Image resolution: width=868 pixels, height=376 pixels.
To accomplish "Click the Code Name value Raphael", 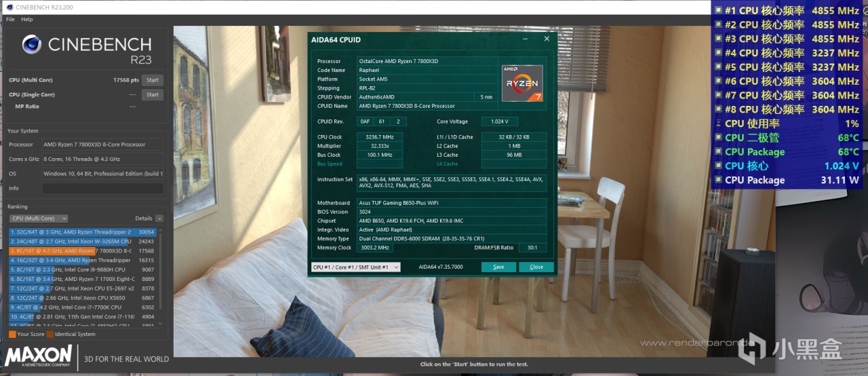I will pyautogui.click(x=427, y=70).
